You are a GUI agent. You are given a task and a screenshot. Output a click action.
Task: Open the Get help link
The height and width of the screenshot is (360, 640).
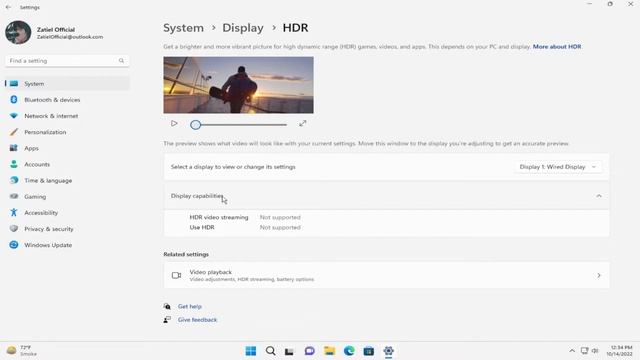coord(190,307)
